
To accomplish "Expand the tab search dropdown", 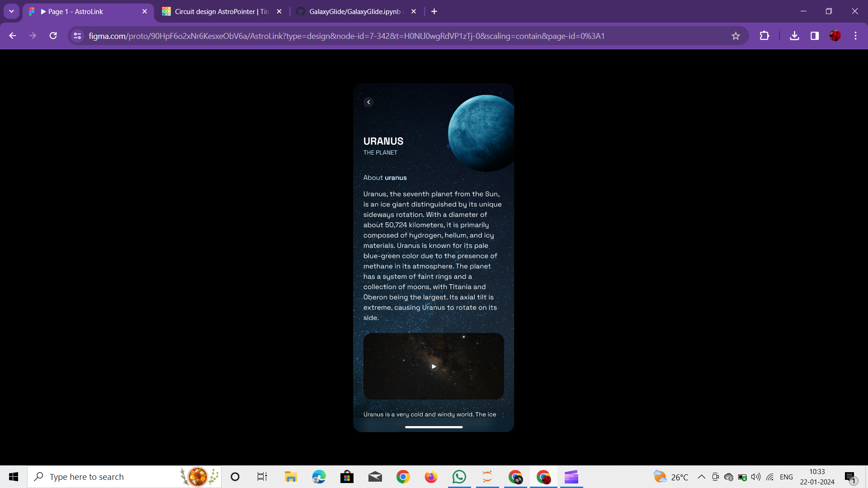I will tap(11, 11).
